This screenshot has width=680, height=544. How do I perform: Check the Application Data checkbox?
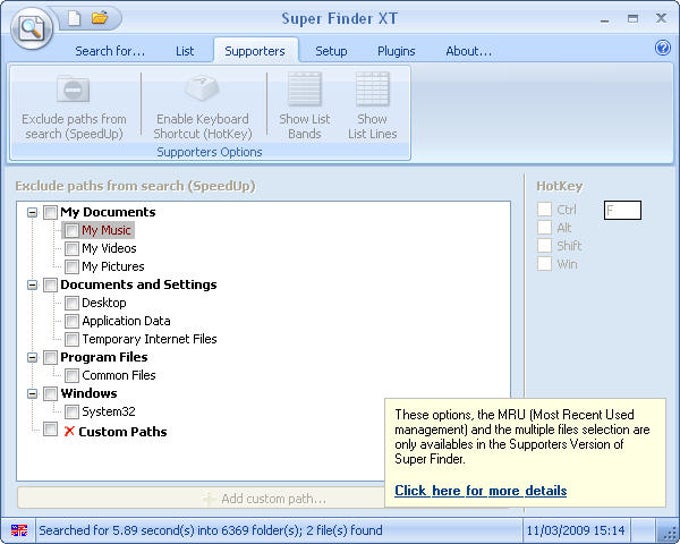[72, 321]
